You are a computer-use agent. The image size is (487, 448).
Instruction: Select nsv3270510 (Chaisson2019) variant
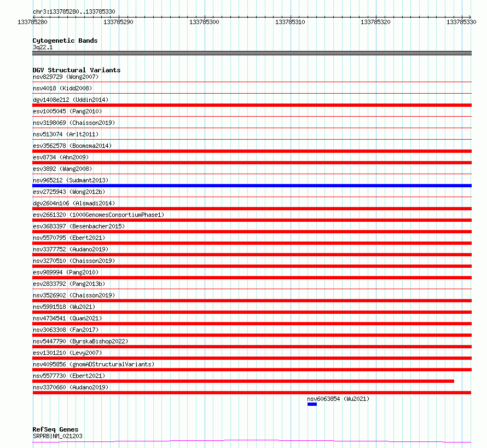click(x=74, y=261)
